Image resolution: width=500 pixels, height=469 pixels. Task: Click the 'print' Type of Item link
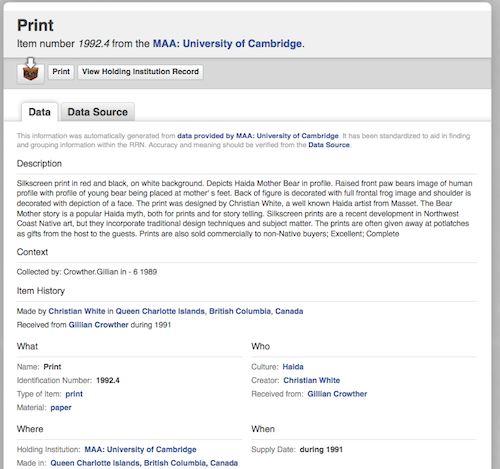74,394
